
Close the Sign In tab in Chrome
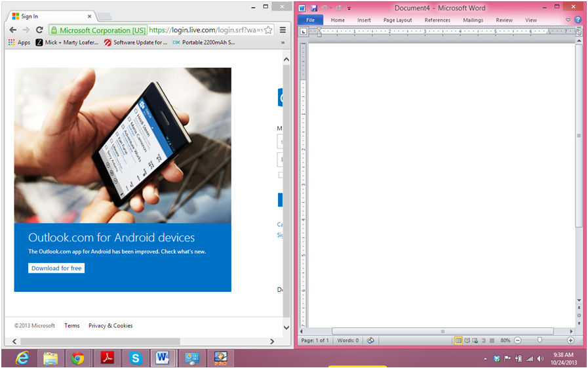(x=89, y=16)
